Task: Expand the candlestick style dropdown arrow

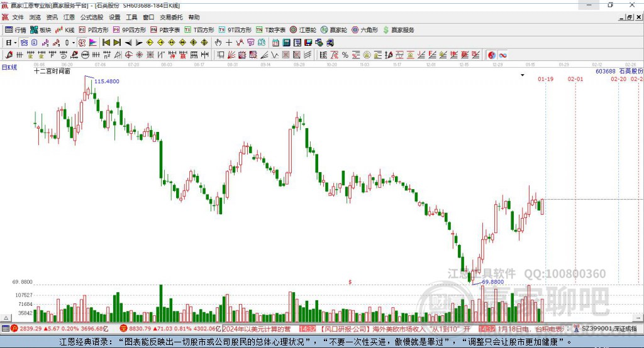Action: (74, 43)
